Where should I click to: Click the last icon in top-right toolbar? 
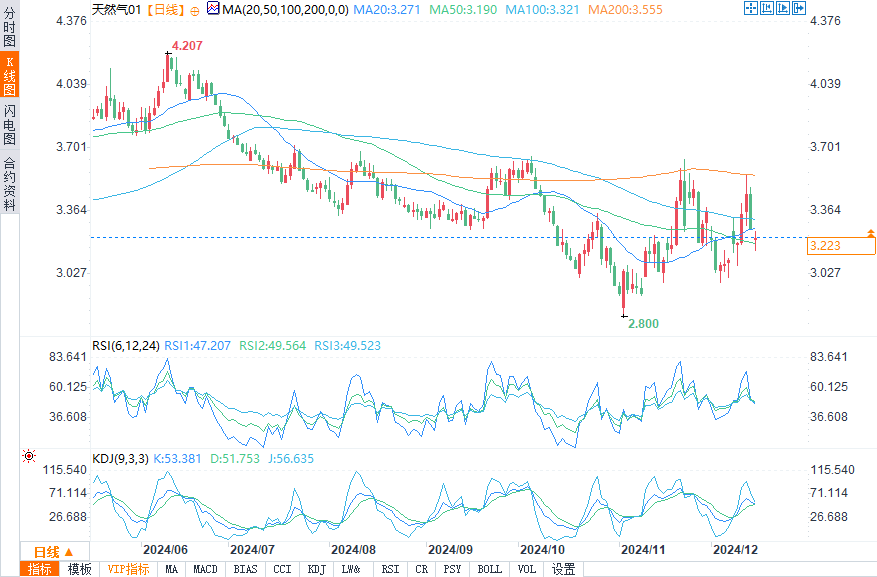tap(798, 9)
